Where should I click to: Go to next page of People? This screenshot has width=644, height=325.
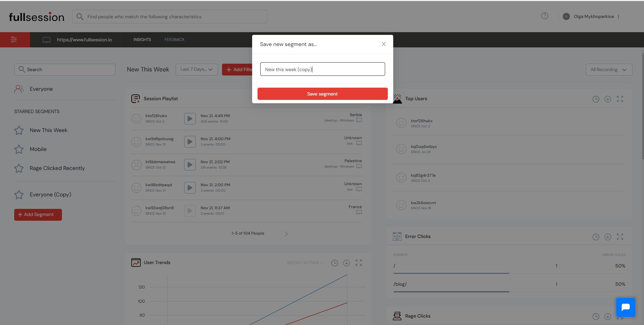pos(286,234)
